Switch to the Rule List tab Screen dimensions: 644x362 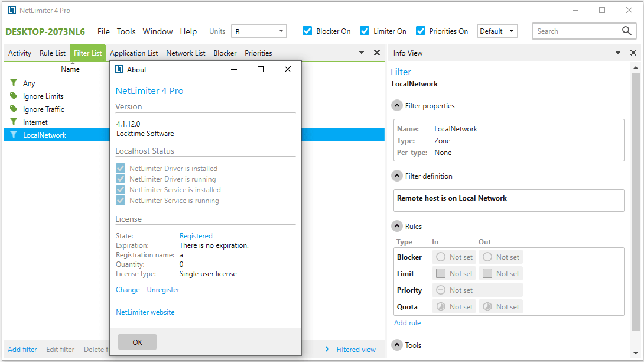53,53
